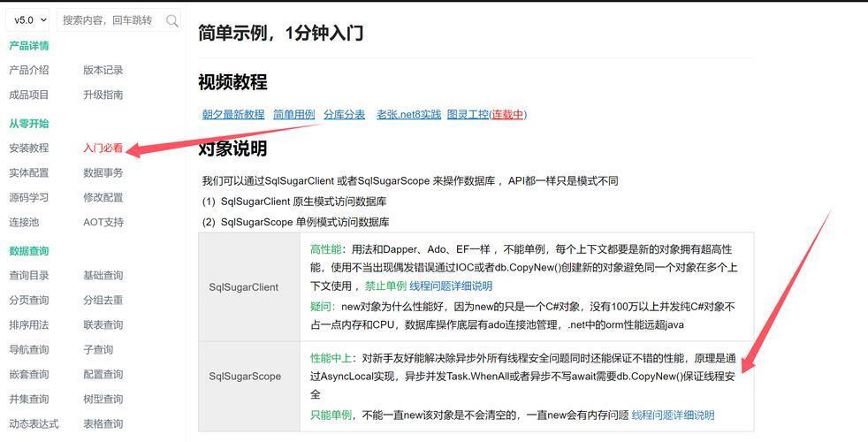Click the 产品详情 section heading

29,45
